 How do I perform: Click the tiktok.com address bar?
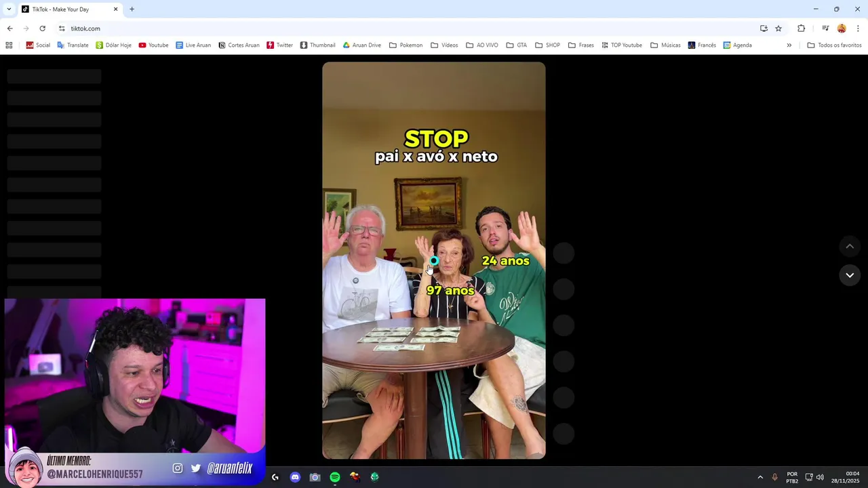coord(407,28)
